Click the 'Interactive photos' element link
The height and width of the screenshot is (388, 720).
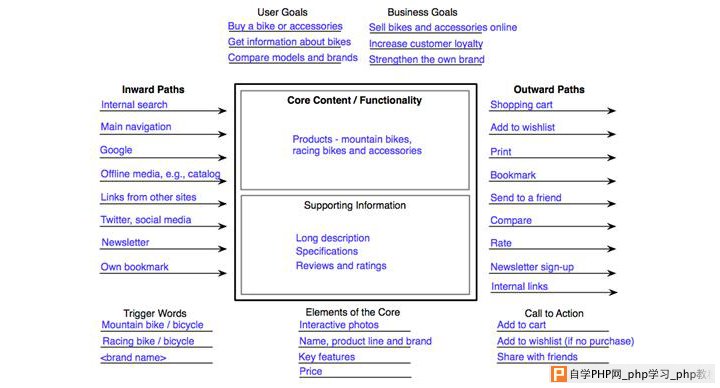[x=339, y=325]
